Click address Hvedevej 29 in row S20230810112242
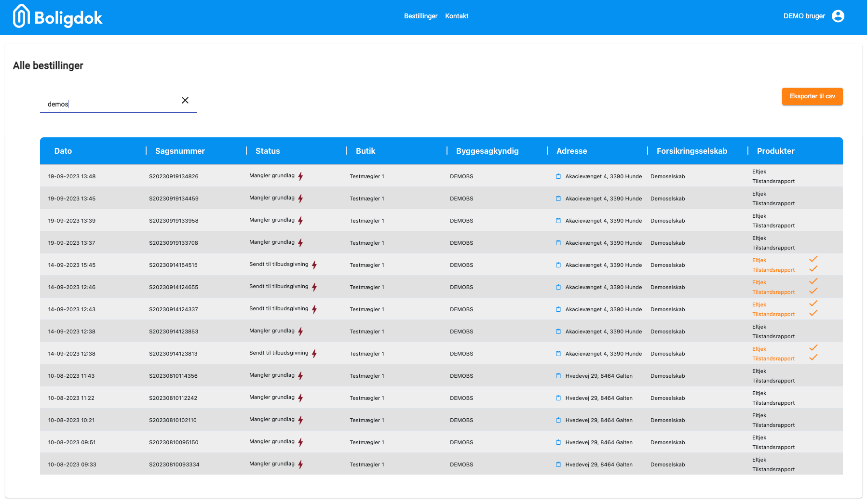Image resolution: width=867 pixels, height=504 pixels. 599,398
